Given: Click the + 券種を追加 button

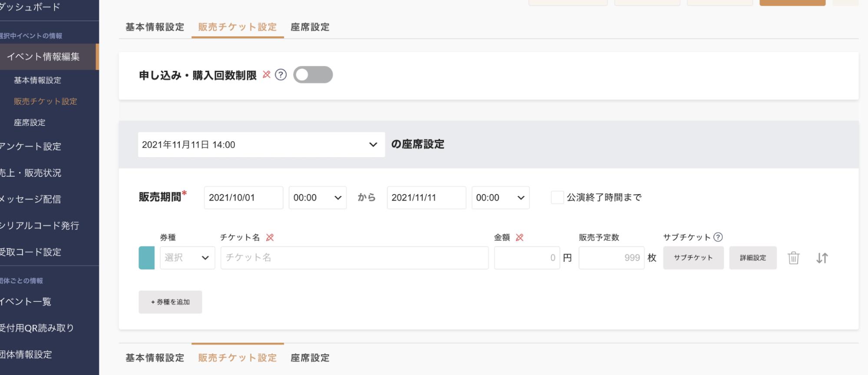Looking at the screenshot, I should coord(170,302).
